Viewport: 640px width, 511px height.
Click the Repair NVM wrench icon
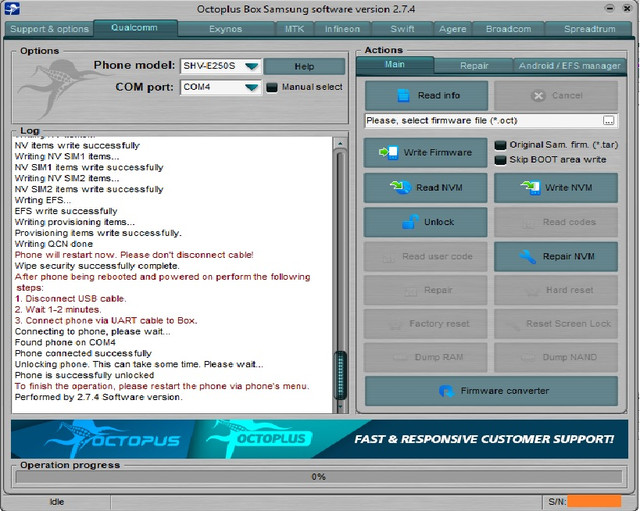coord(527,257)
